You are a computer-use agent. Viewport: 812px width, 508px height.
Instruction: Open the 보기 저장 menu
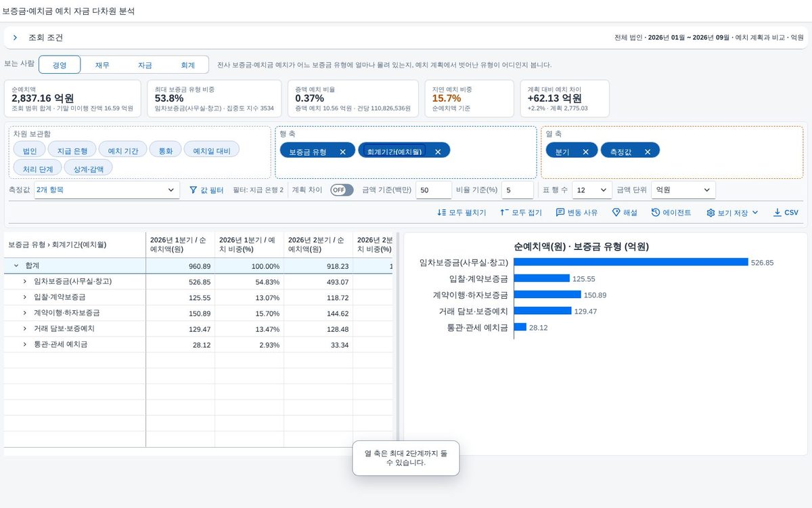pyautogui.click(x=732, y=213)
